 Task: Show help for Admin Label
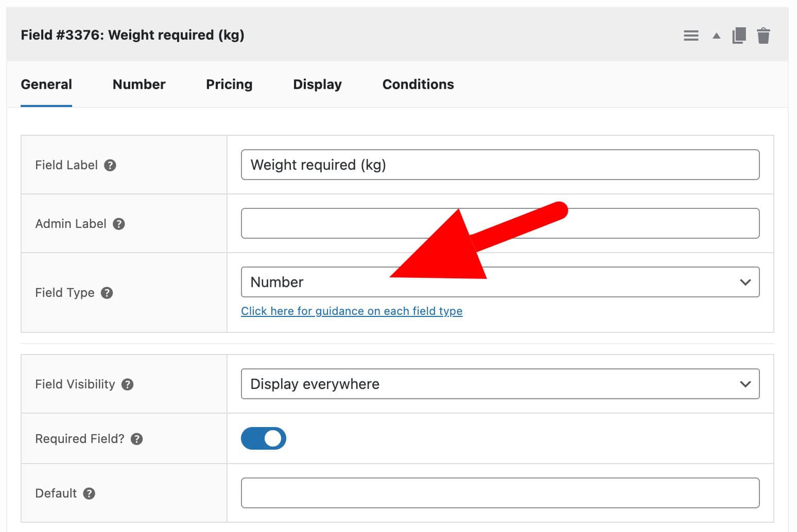[118, 223]
